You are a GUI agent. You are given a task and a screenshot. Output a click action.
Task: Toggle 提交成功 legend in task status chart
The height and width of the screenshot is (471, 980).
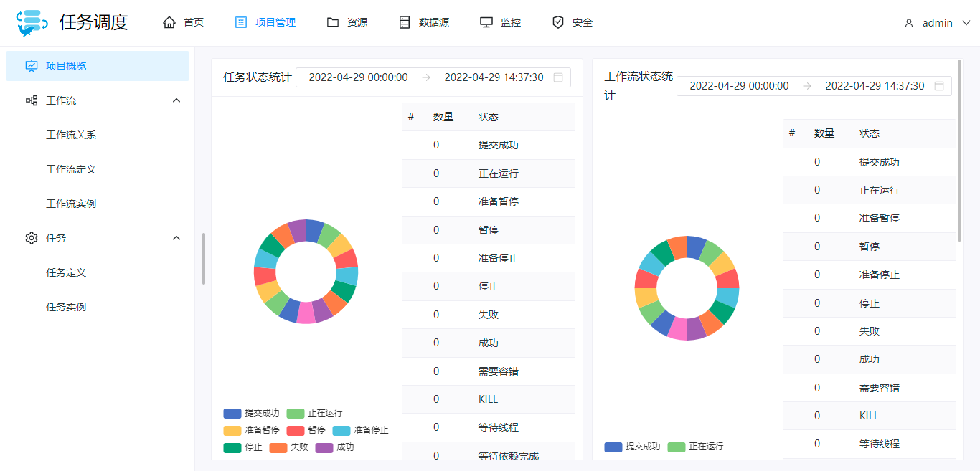[251, 413]
